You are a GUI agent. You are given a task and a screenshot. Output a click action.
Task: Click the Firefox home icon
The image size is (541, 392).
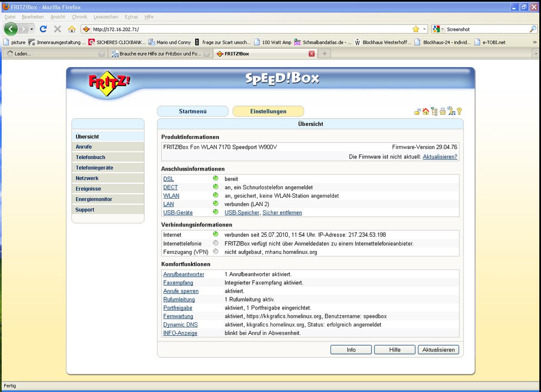pyautogui.click(x=72, y=29)
